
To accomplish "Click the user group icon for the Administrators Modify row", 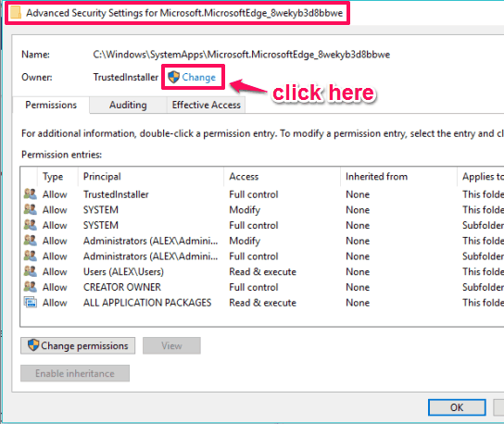I will 31,241.
